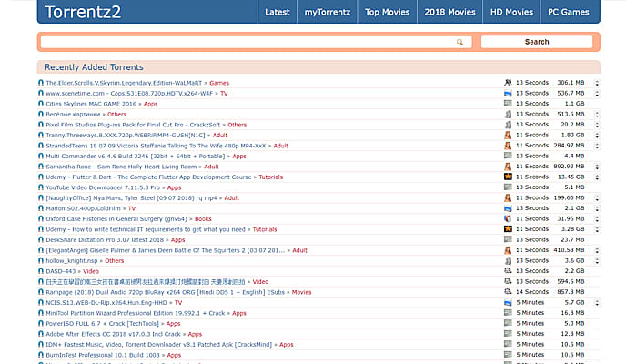This screenshot has width=637, height=364.
Task: Click magnet icon beside DASD-443
Action: (41, 271)
